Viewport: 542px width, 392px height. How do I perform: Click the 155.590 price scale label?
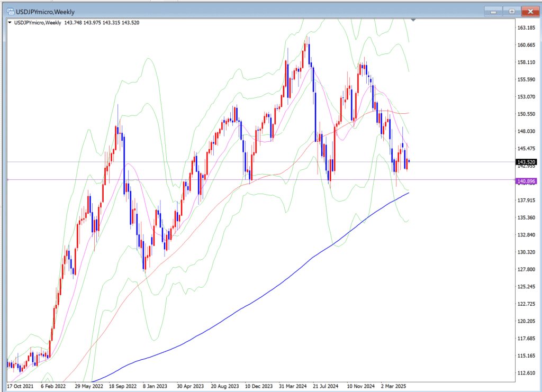[526, 79]
